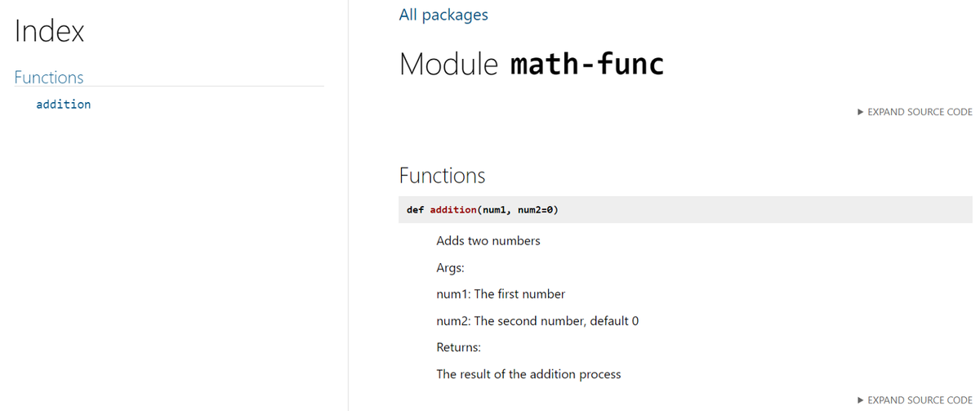This screenshot has height=411, width=980.
Task: Click the Module math-func title
Action: pos(531,65)
